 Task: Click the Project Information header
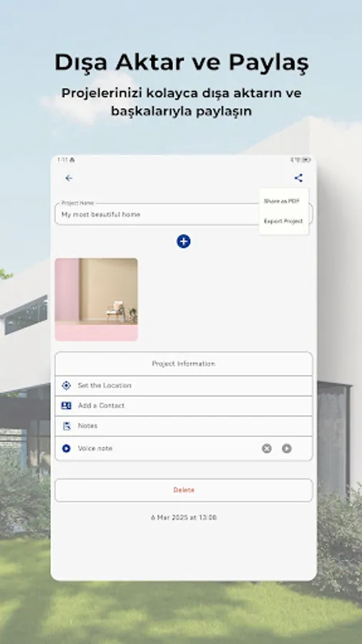click(184, 364)
